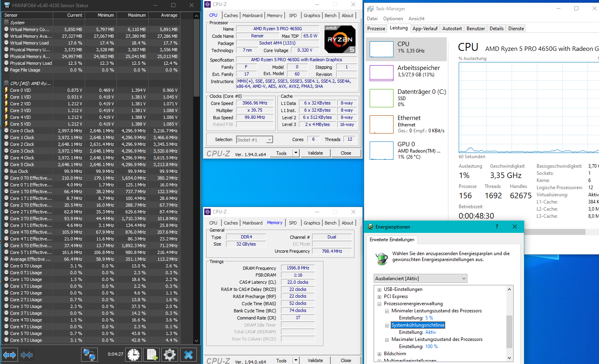Select Ethernet graph thumbnail in Task-Manager

(382, 124)
